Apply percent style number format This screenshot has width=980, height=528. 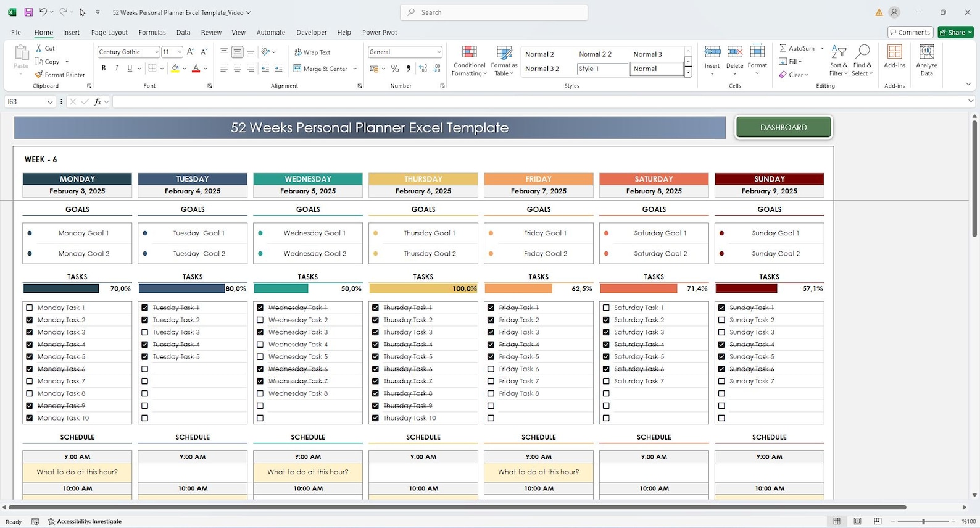tap(395, 69)
